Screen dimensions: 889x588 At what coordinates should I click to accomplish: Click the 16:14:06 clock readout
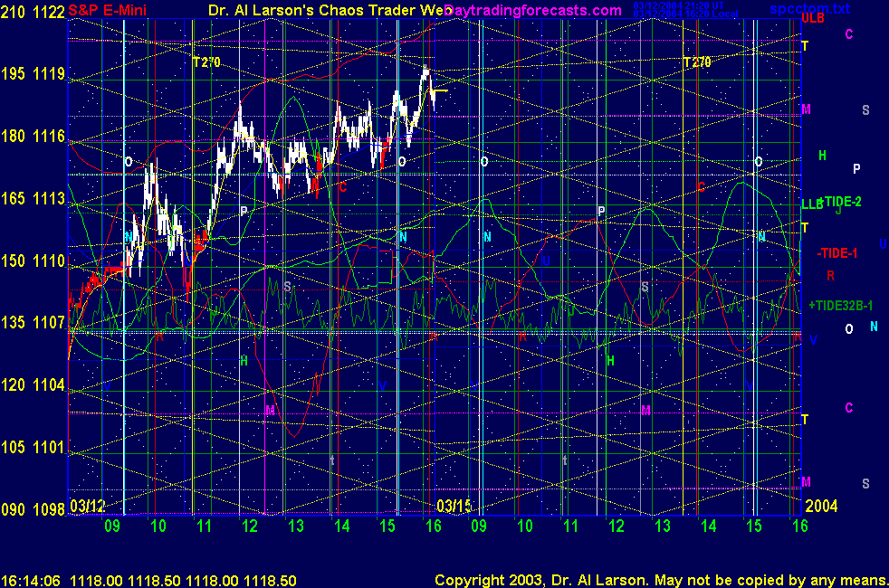[x=31, y=581]
